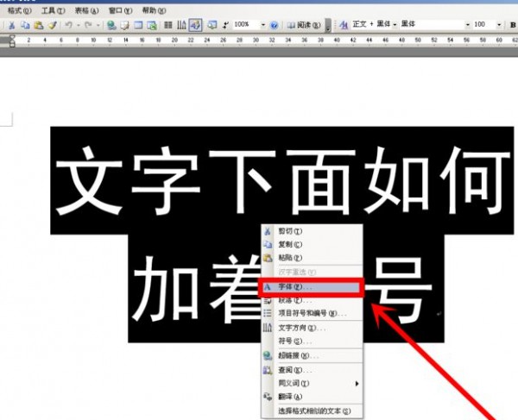Open the font name dropdown showing 黑体
Image resolution: width=518 pixels, height=420 pixels.
tap(467, 25)
